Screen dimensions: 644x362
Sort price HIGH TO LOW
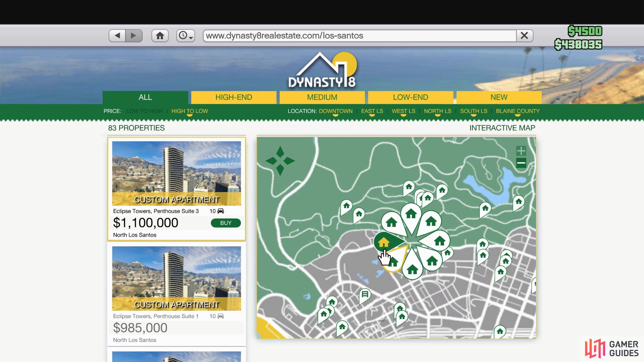[190, 111]
